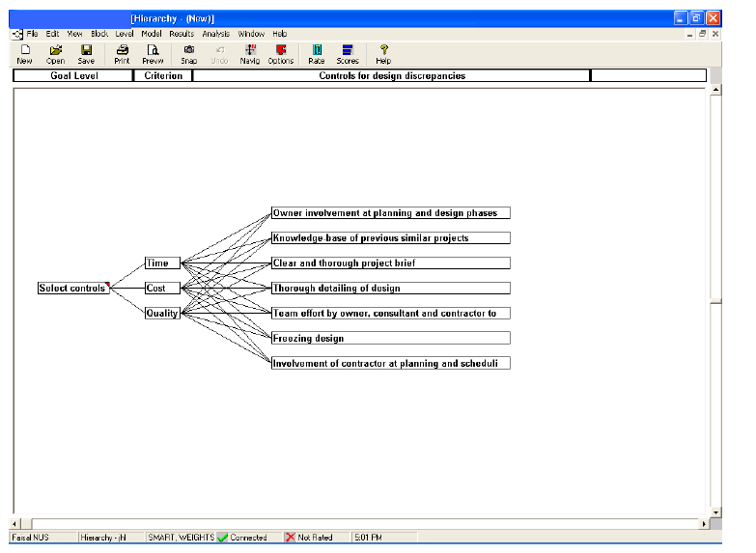Click the horizontal scrollbar thumb
Image resolution: width=756 pixels, height=553 pixels.
(26, 524)
